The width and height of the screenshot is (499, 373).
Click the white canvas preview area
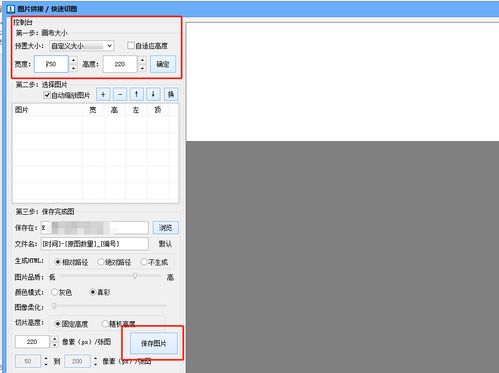pos(342,82)
